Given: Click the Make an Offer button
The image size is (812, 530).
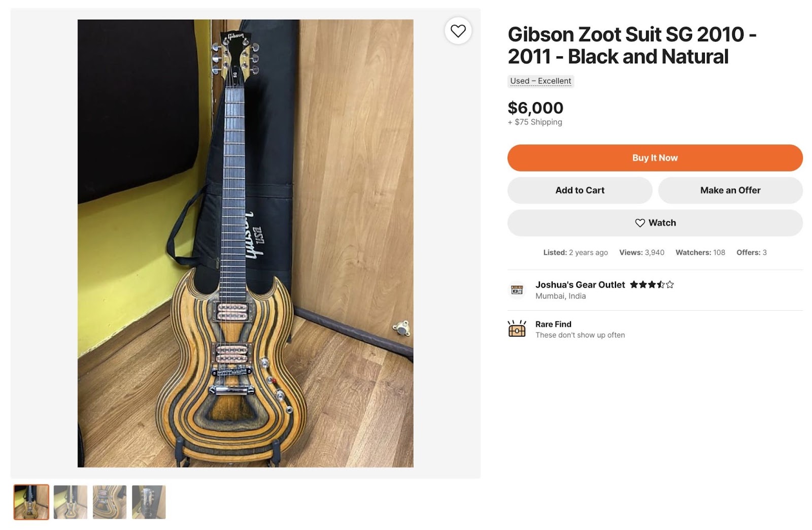Looking at the screenshot, I should coord(730,190).
